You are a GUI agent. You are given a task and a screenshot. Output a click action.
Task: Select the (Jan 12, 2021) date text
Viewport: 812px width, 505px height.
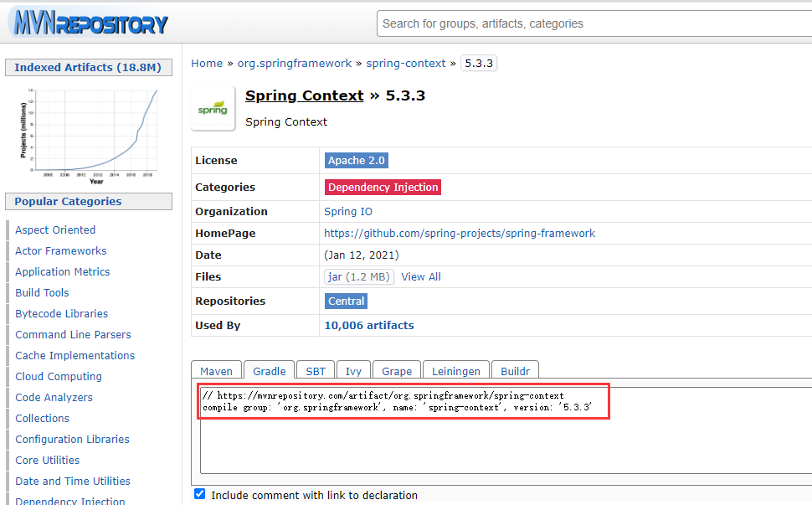click(362, 255)
